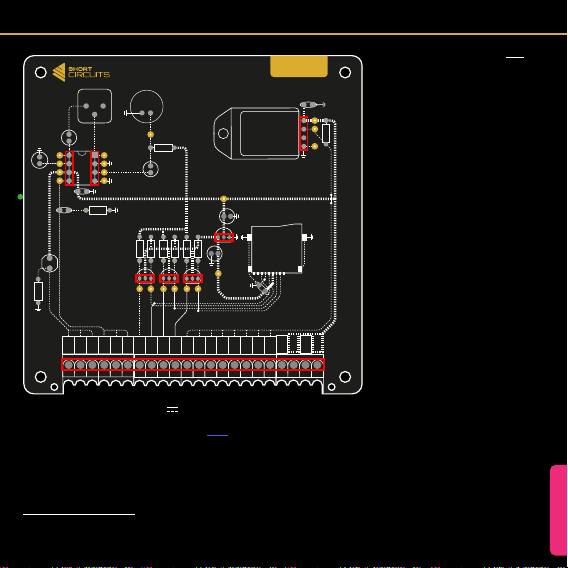Click the square module outline at center-right

pyautogui.click(x=276, y=249)
